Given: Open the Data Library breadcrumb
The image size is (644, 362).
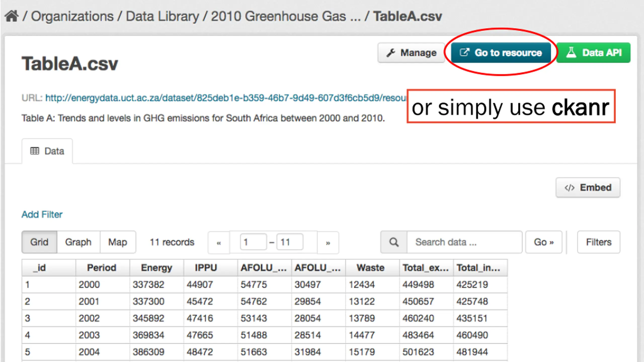Looking at the screenshot, I should tap(162, 17).
